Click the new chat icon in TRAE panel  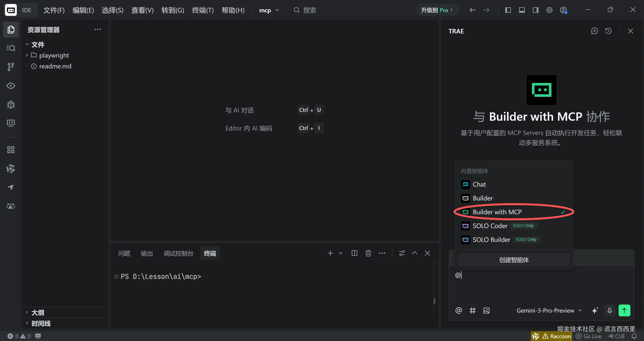click(x=594, y=31)
